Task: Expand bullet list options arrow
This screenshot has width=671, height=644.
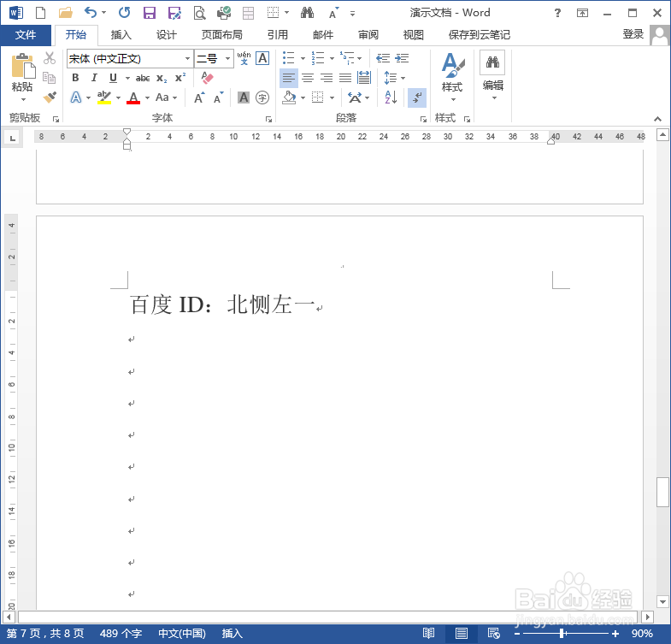Action: pyautogui.click(x=303, y=58)
